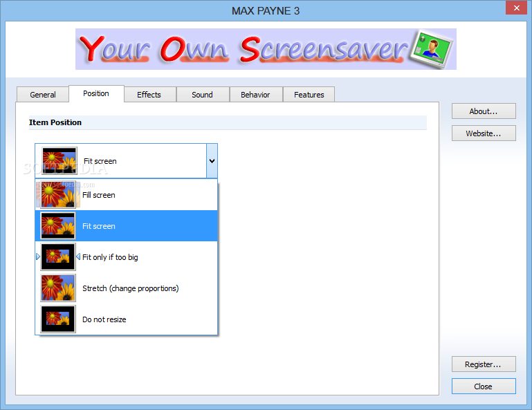
Task: Open the Behavior tab
Action: (256, 95)
